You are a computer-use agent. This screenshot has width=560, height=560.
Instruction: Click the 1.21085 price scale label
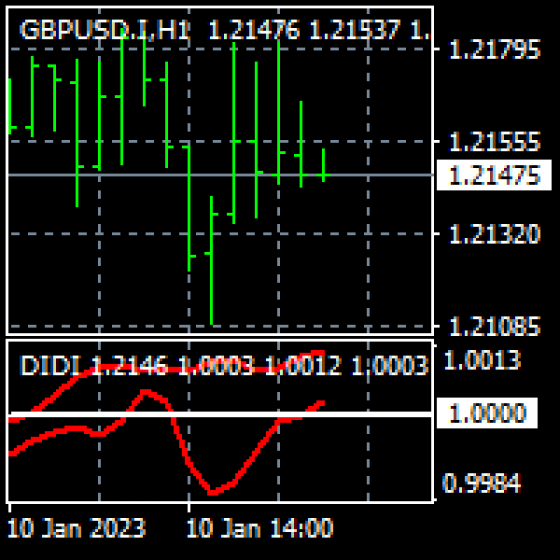click(494, 326)
